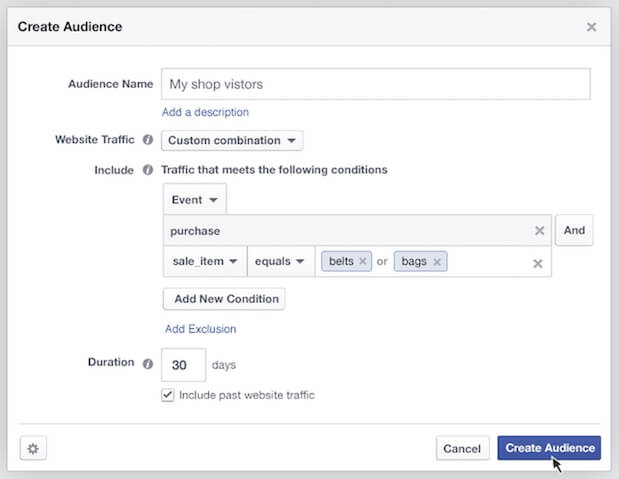Click the And button

pos(574,231)
